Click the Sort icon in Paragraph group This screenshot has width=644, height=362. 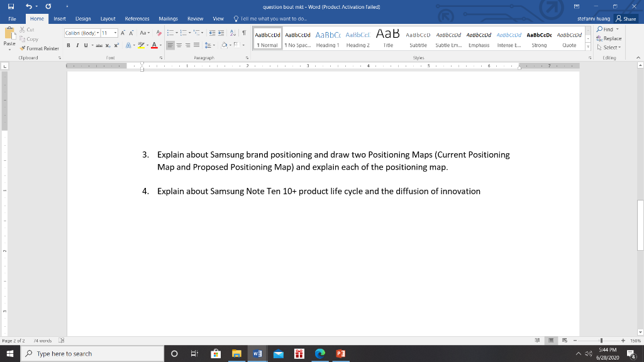(232, 33)
